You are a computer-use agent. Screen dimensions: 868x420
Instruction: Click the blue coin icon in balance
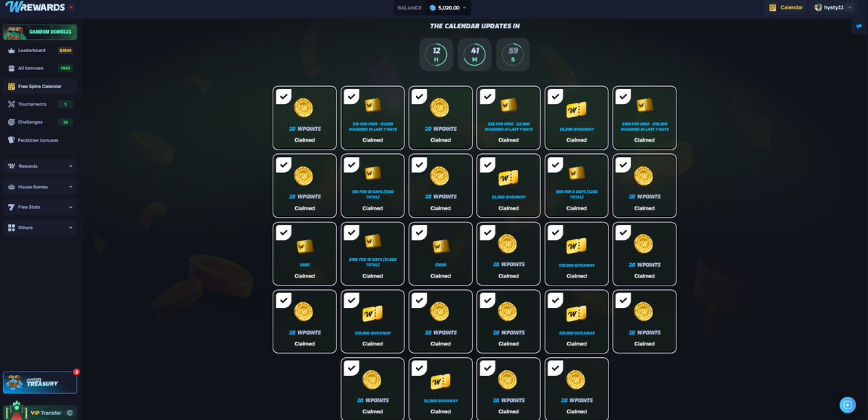point(433,8)
